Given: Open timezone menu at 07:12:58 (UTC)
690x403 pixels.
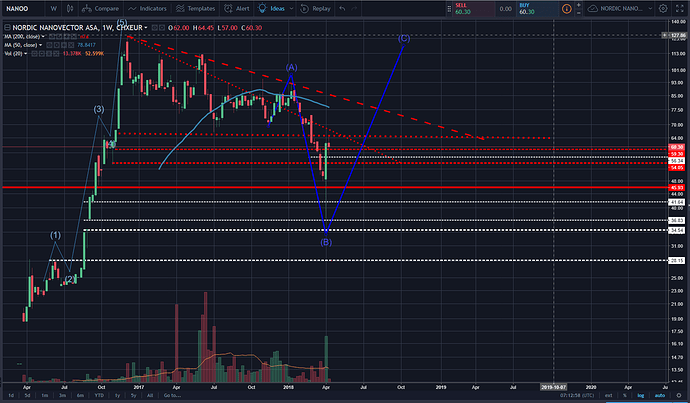Looking at the screenshot, I should pyautogui.click(x=577, y=395).
